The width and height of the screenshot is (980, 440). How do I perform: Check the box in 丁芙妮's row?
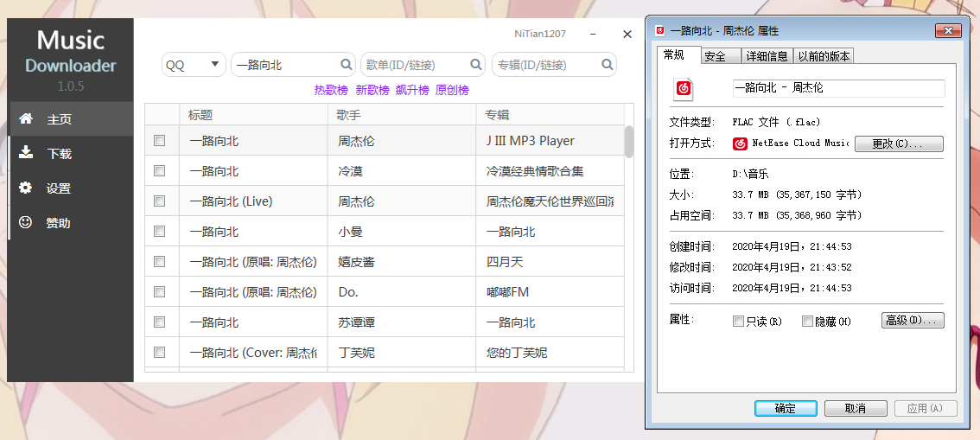pos(159,352)
